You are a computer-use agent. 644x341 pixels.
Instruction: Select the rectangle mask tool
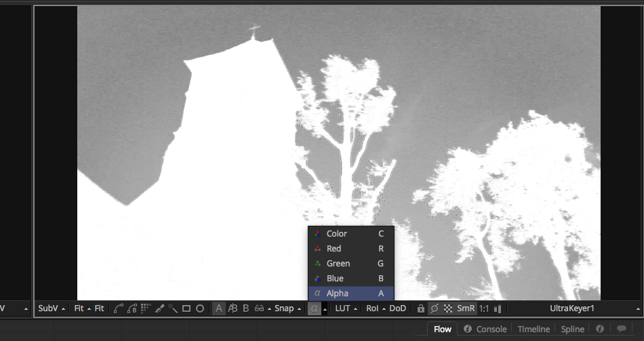[186, 308]
